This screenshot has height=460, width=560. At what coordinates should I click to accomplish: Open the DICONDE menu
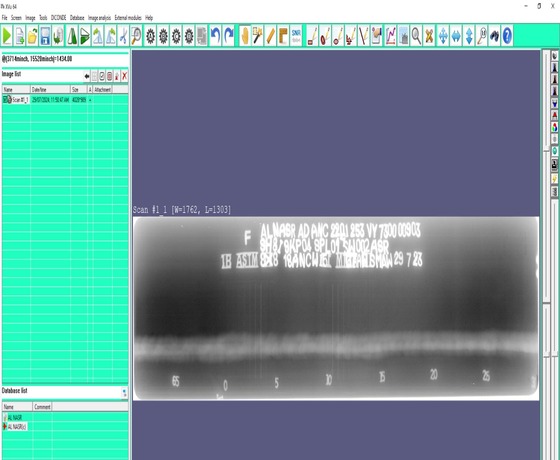[x=59, y=18]
